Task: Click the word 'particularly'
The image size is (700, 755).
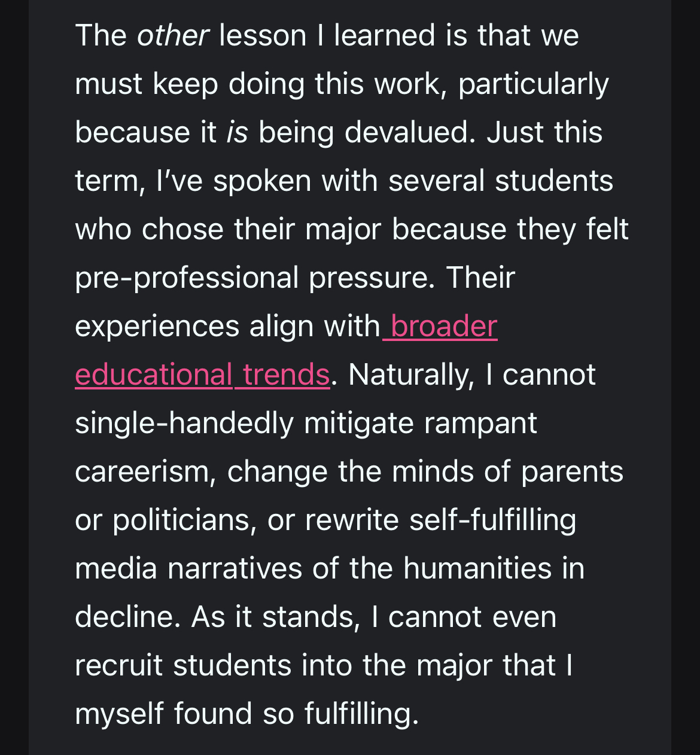Action: point(533,84)
